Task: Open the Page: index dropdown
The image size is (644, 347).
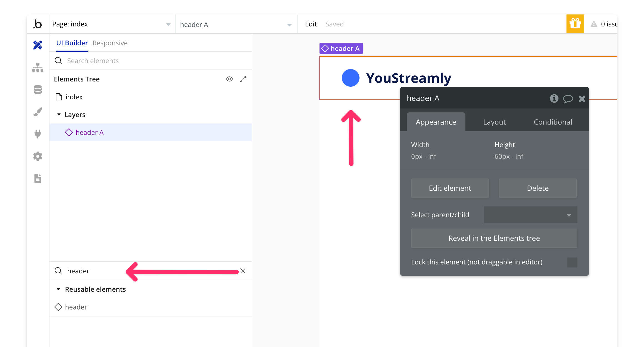Action: pyautogui.click(x=111, y=24)
